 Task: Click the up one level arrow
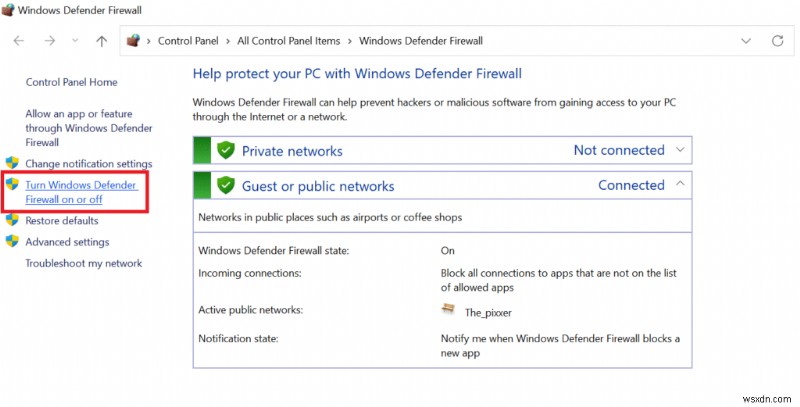pos(101,41)
